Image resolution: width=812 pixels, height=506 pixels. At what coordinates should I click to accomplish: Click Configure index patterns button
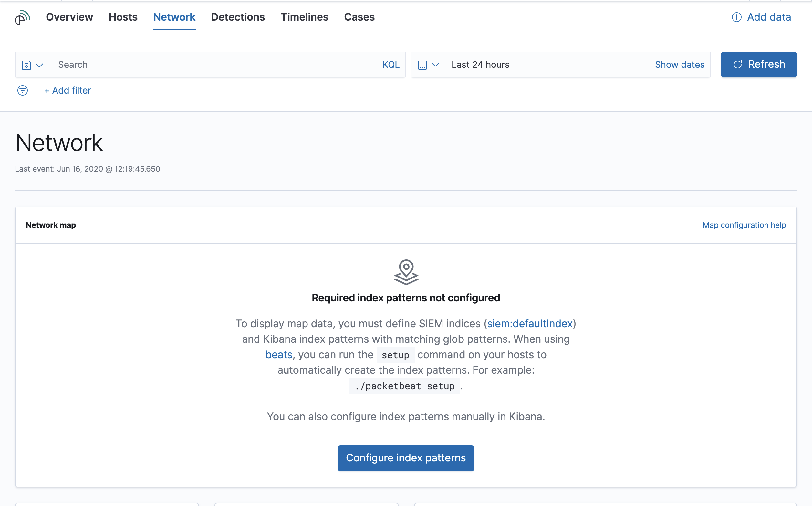405,458
